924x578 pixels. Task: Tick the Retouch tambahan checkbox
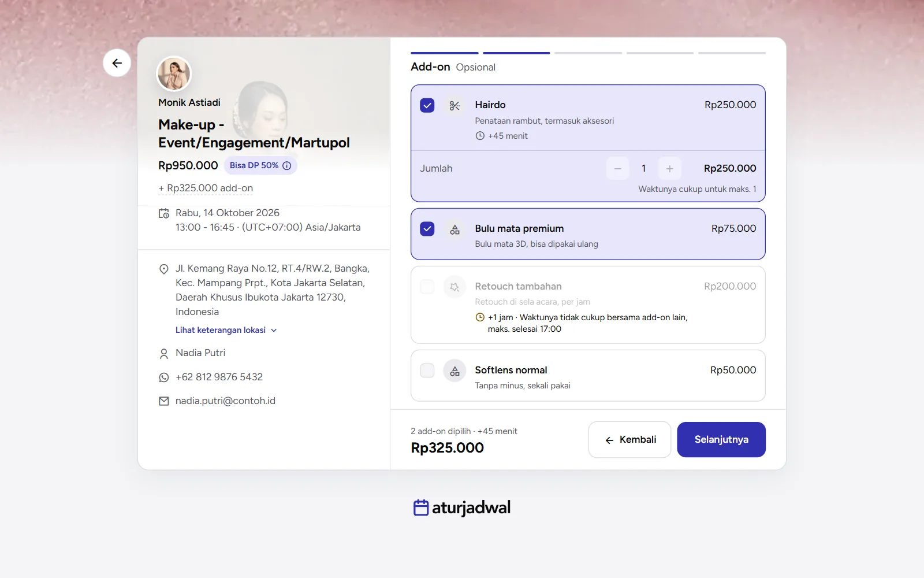pos(427,287)
